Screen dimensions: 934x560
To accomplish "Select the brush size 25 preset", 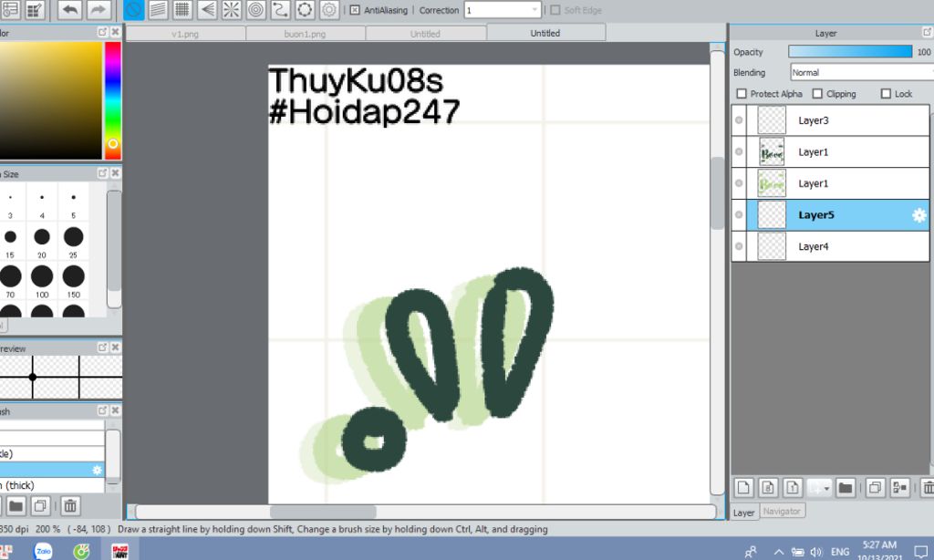I will 73,242.
